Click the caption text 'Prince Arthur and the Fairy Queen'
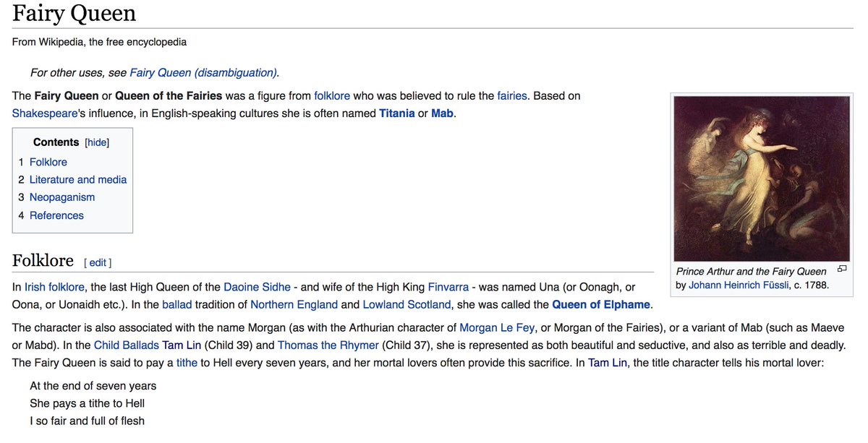The image size is (868, 443). coord(751,272)
